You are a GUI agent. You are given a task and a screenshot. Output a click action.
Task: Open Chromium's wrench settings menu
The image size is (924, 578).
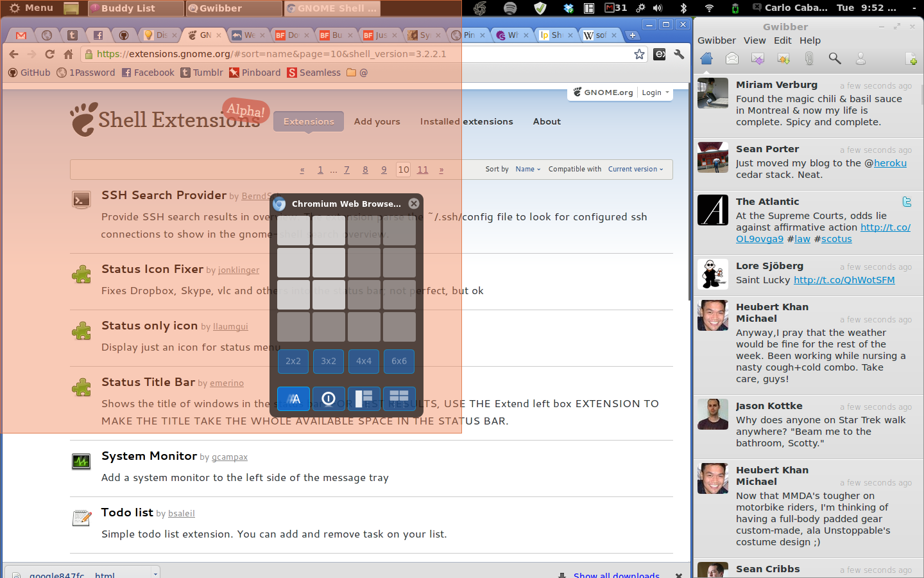(679, 54)
